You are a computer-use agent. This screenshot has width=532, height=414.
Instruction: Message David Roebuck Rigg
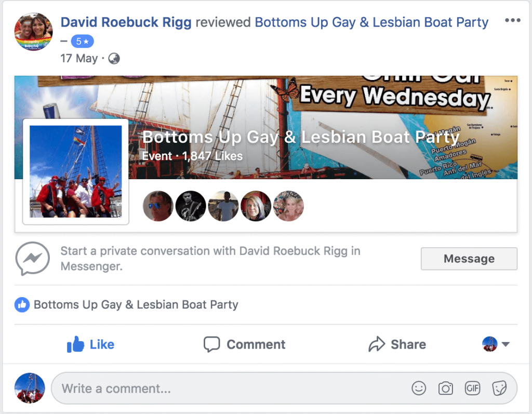point(469,259)
